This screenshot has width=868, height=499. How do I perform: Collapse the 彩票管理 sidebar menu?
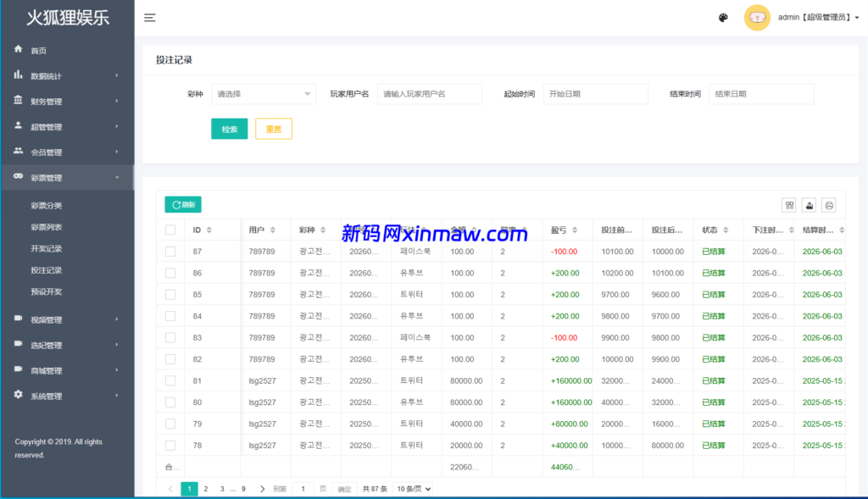[x=68, y=178]
